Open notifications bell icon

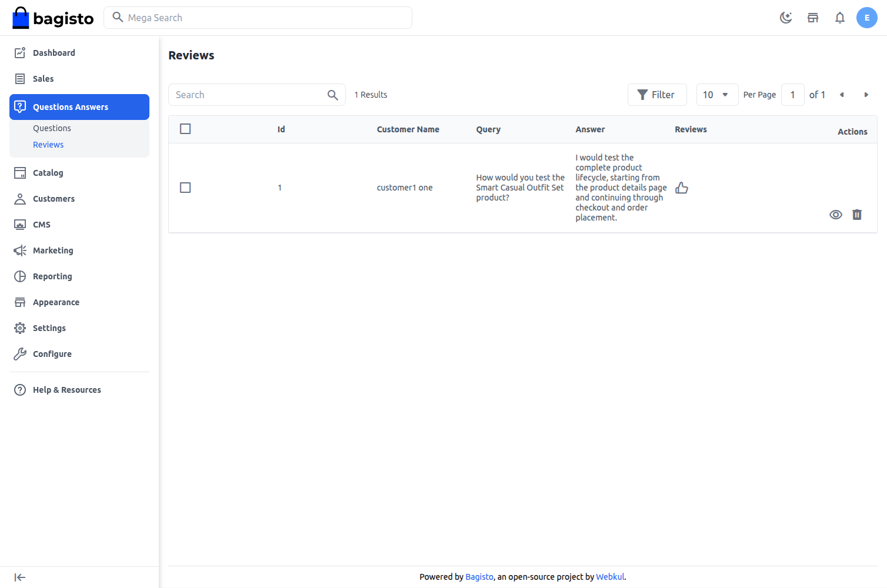click(840, 18)
